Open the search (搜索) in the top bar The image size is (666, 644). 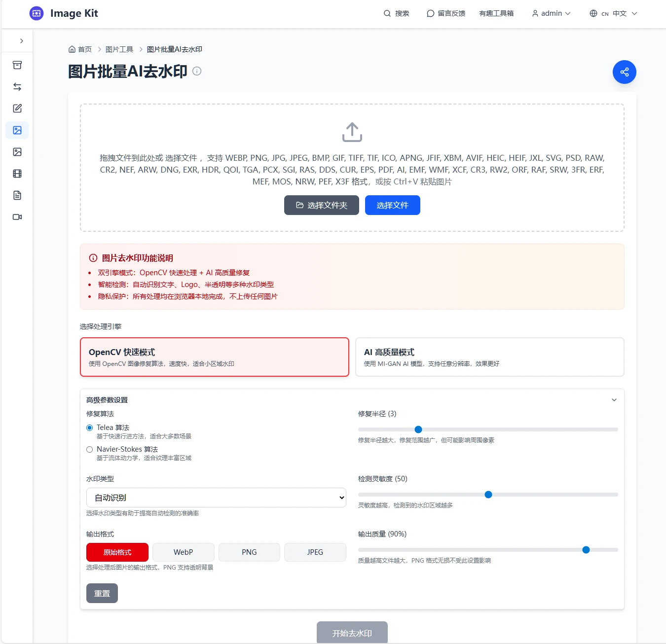pyautogui.click(x=396, y=13)
